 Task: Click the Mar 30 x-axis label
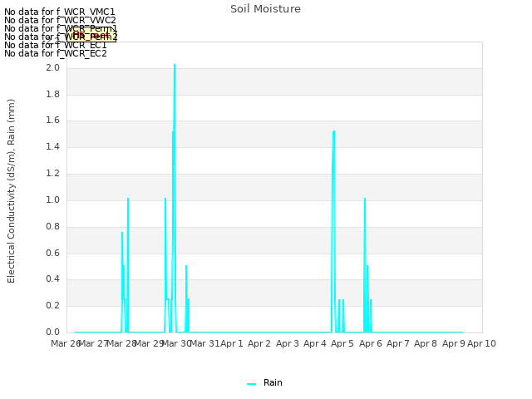coord(177,343)
